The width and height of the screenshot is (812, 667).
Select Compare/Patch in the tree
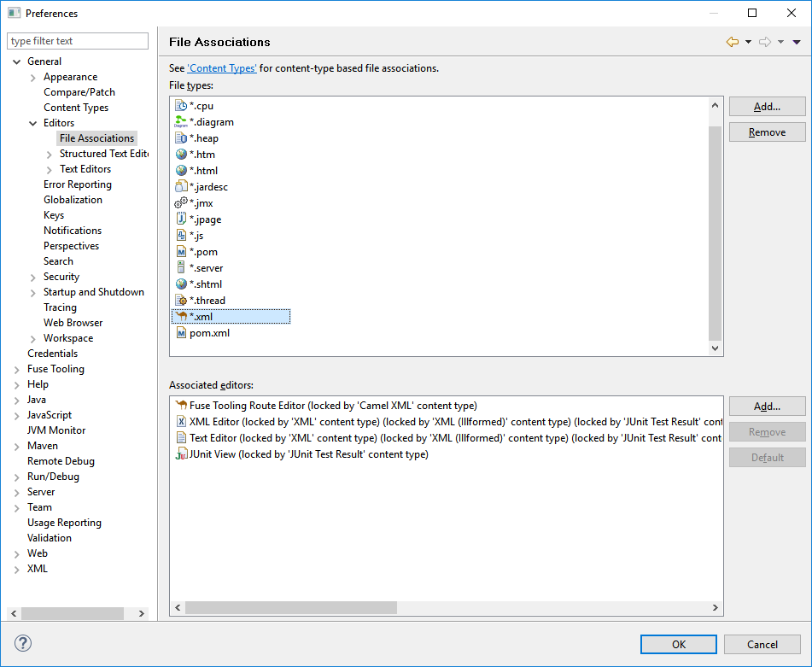[79, 92]
